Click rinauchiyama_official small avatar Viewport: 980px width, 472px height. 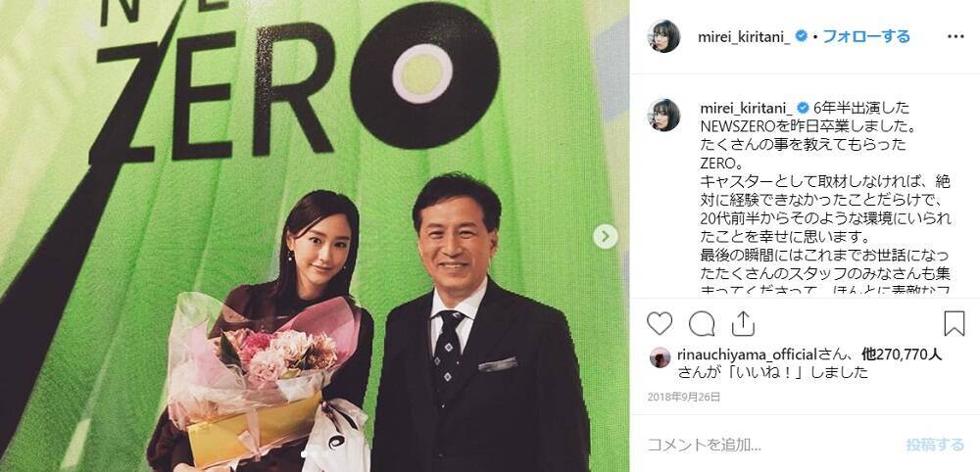click(660, 357)
